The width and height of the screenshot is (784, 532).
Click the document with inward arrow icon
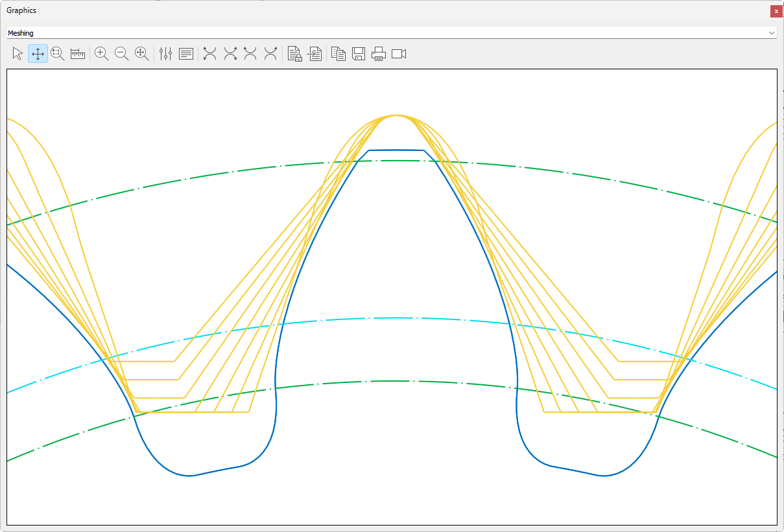tap(315, 54)
